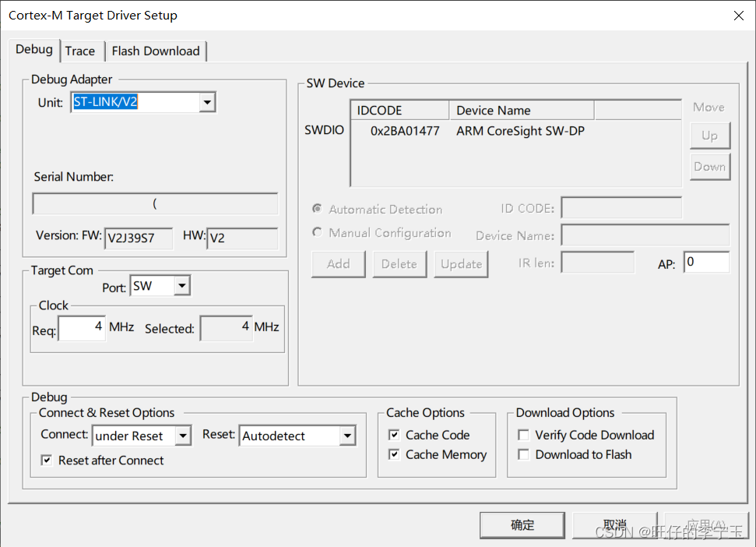The image size is (756, 547).
Task: Click the Delete device button
Action: [x=399, y=264]
